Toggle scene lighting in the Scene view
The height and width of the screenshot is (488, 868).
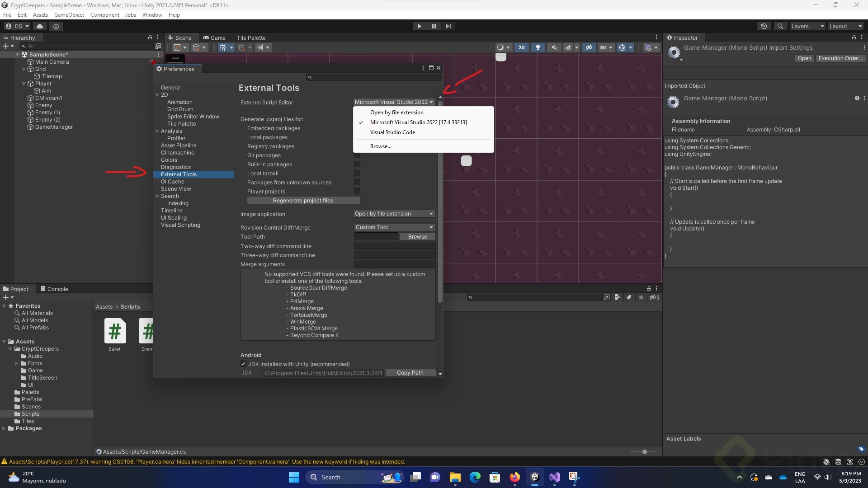click(538, 47)
